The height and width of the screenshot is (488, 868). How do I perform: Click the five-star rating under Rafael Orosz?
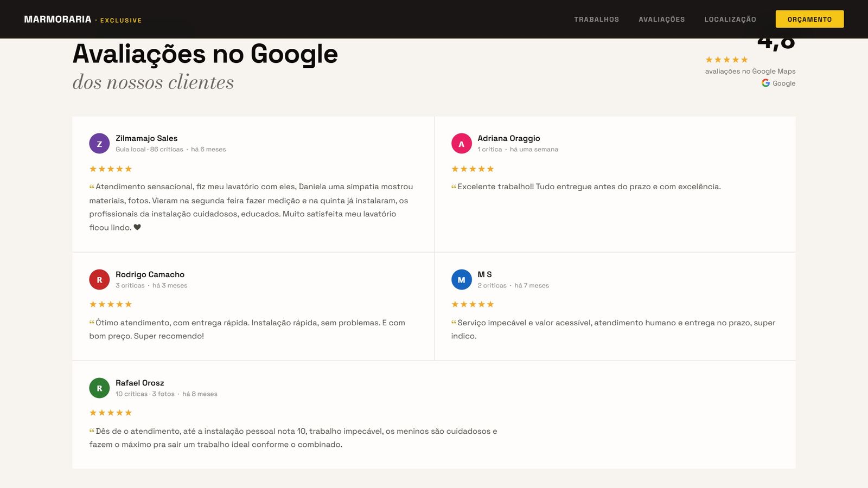111,413
